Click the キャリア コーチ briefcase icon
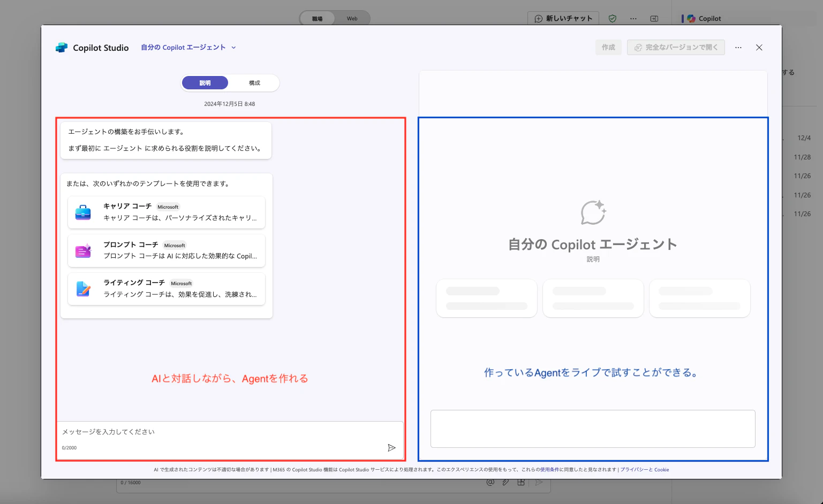823x504 pixels. (x=83, y=212)
